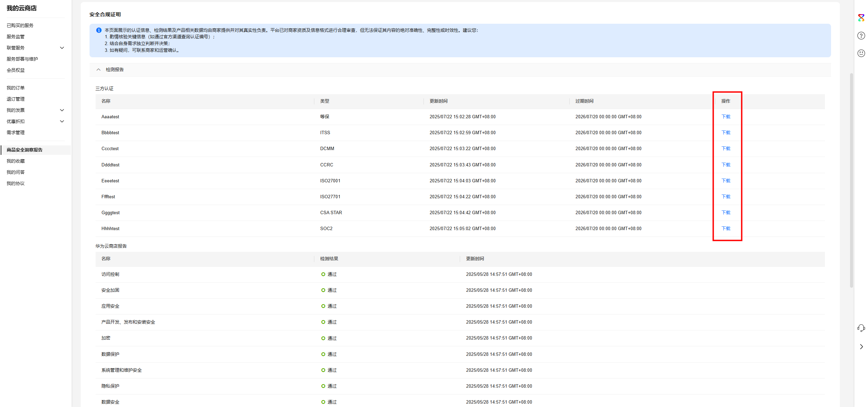
Task: Click the right arrow sidebar collapse icon
Action: pyautogui.click(x=861, y=346)
